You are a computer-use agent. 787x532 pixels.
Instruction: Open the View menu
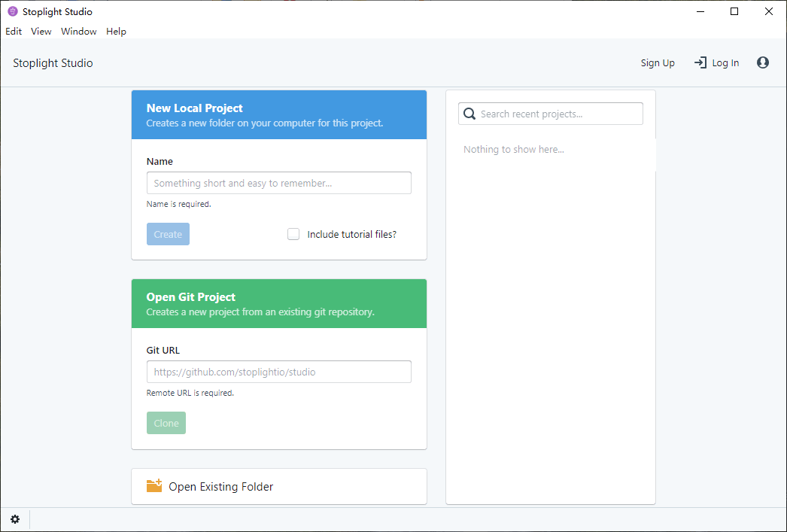point(41,32)
